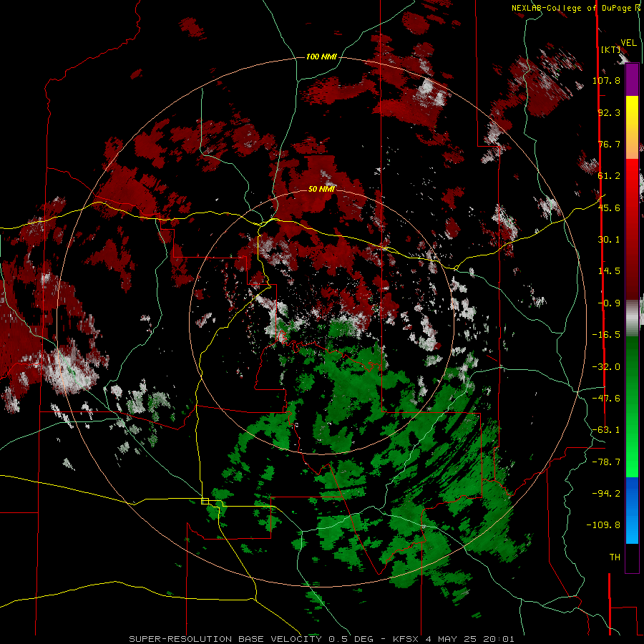Click the 107.8 value on the velocity scale
This screenshot has height=644, width=644.
[606, 80]
